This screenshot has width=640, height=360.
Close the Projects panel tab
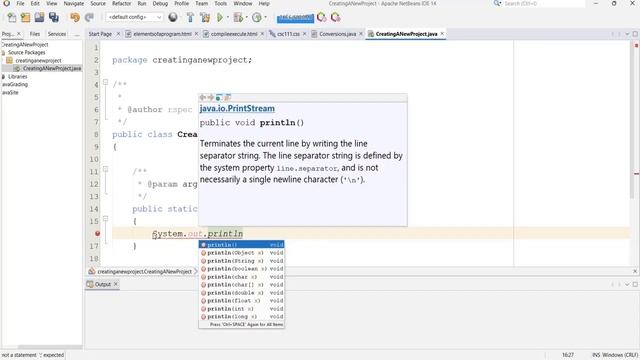pyautogui.click(x=18, y=34)
